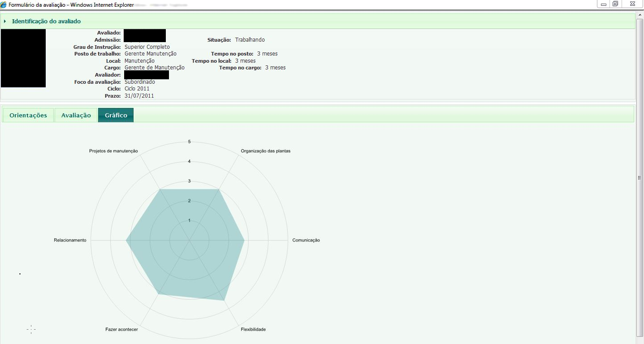
Task: Restore down the browser window
Action: [x=616, y=4]
